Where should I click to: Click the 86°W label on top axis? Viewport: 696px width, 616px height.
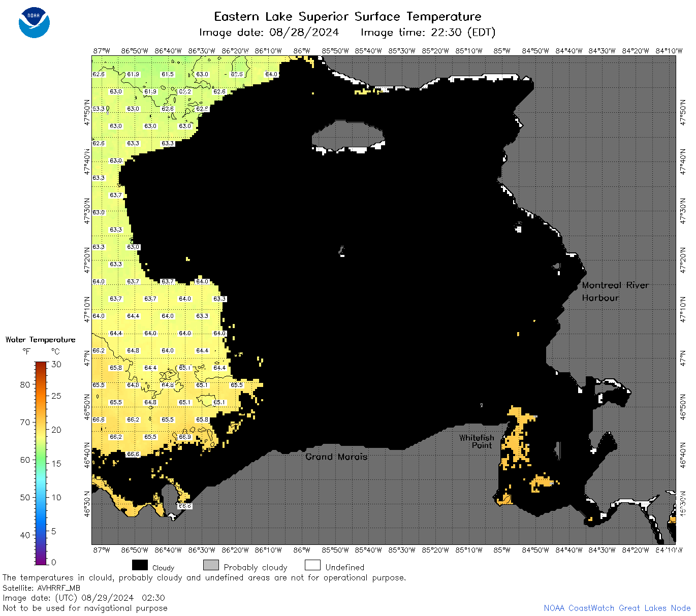(x=302, y=51)
